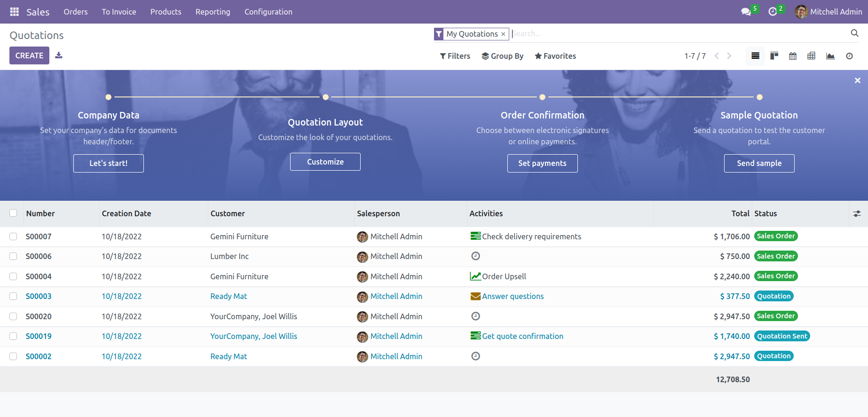Open optional columns settings icon
Screen dimensions: 868x417
[857, 213]
